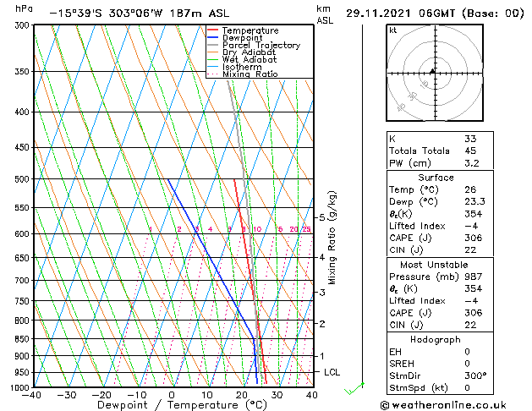Click the Totals Totals value 45
Screen dimensions: 532x411
470,151
